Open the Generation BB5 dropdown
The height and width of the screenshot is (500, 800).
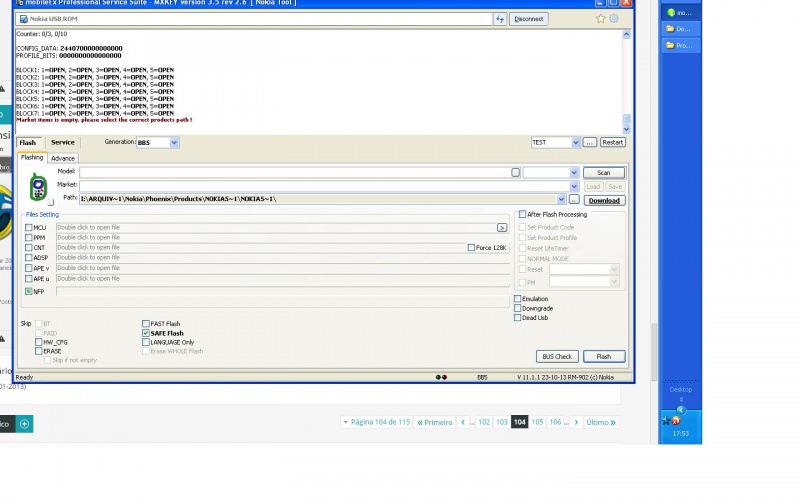(x=174, y=142)
